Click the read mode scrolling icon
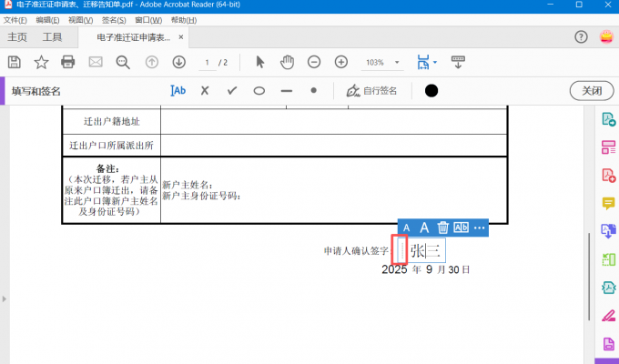 (x=458, y=62)
